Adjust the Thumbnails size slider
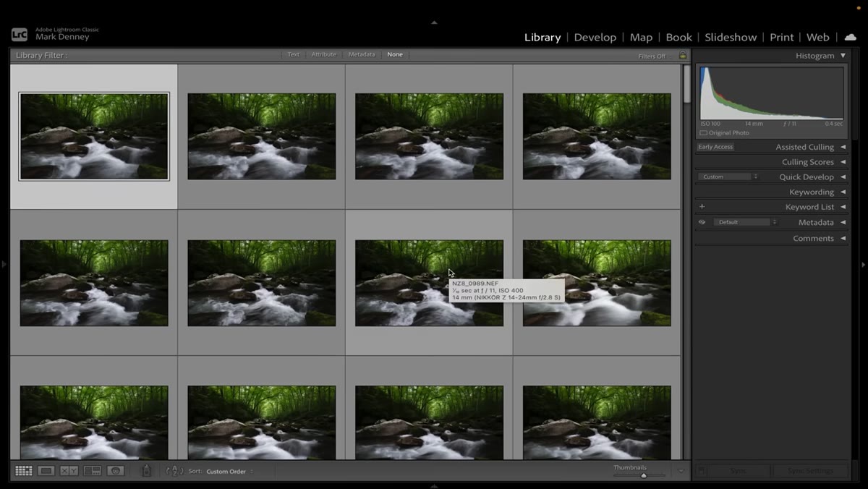The height and width of the screenshot is (489, 868). [x=643, y=475]
